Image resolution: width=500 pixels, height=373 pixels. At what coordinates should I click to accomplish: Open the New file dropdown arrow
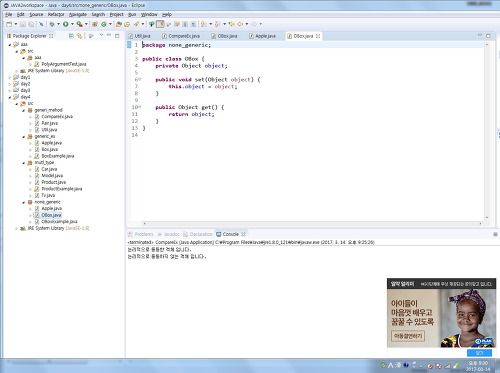pyautogui.click(x=15, y=24)
